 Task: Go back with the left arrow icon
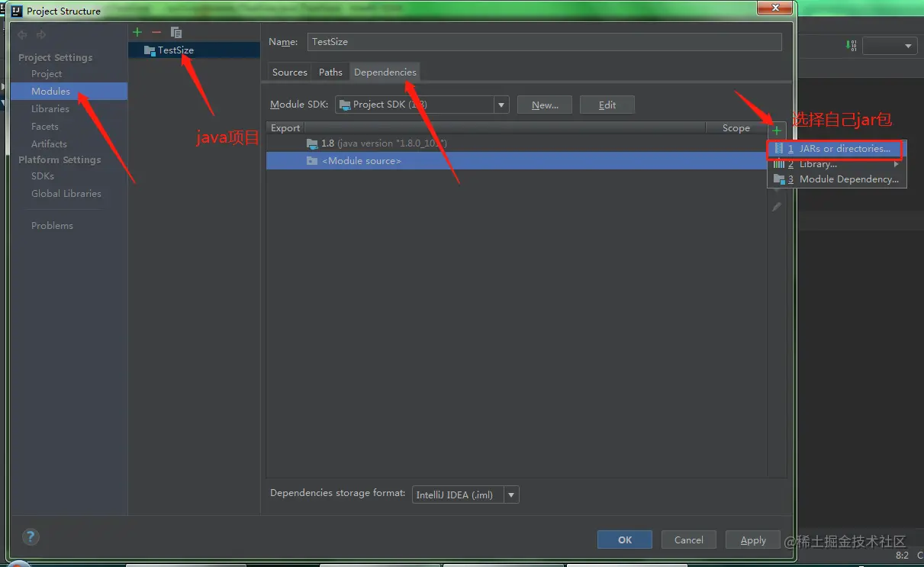[22, 35]
